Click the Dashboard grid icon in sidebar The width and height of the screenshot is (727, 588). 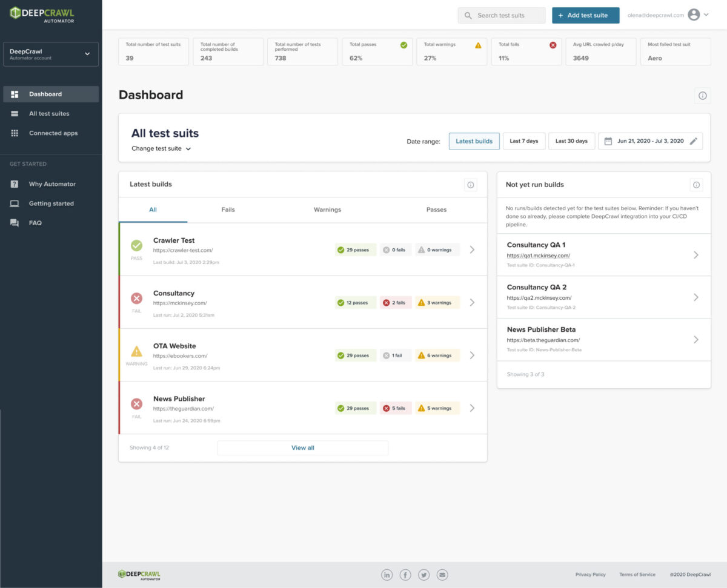point(15,94)
